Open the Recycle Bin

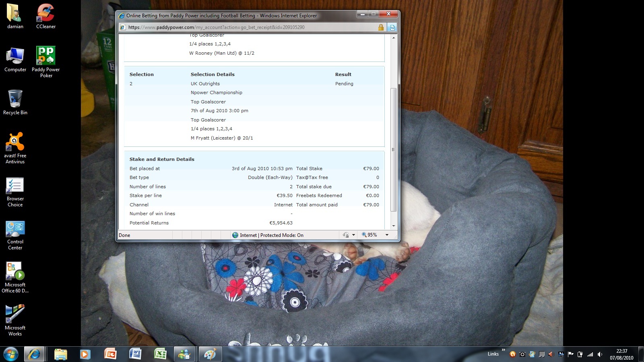click(15, 103)
